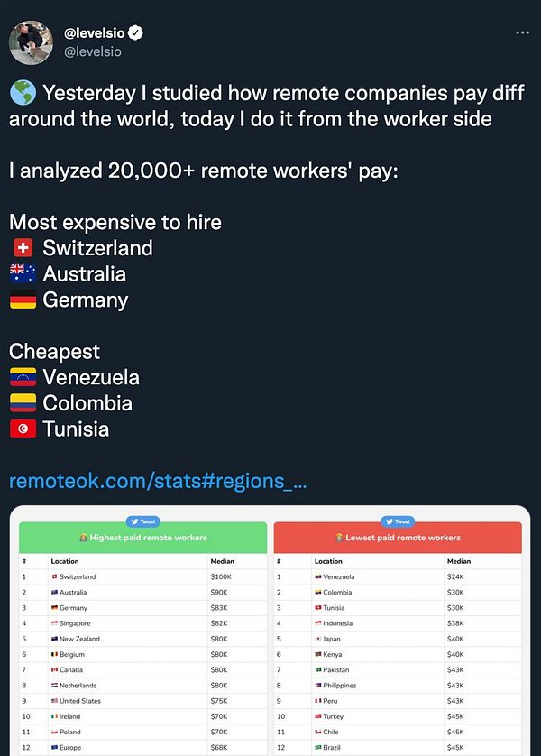This screenshot has width=541, height=756.
Task: Click the globe emoji starting the tweet
Action: coord(22,93)
